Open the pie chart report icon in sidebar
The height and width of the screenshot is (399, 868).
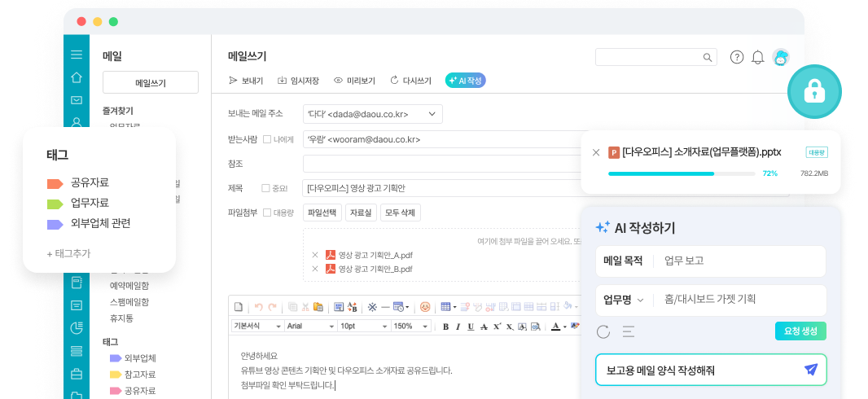pyautogui.click(x=77, y=327)
